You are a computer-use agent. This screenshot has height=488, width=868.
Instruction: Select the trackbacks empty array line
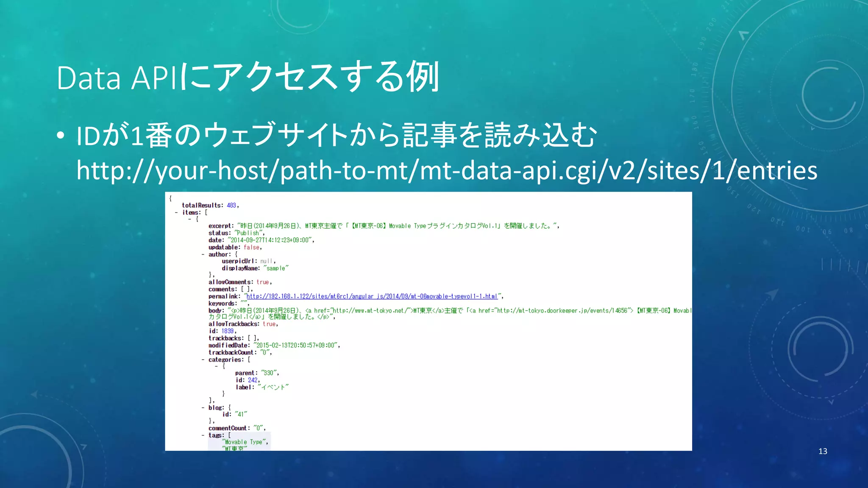pyautogui.click(x=234, y=338)
